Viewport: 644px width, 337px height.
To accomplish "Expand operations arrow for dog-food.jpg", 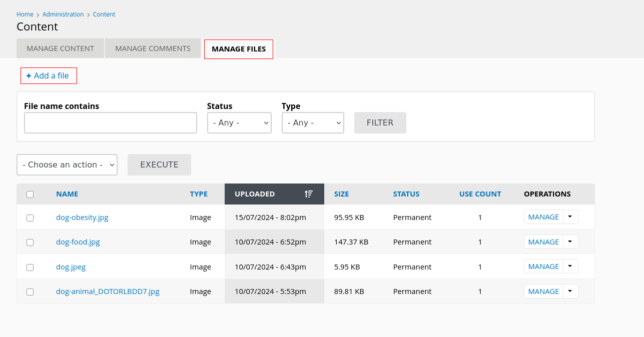I will tap(570, 242).
